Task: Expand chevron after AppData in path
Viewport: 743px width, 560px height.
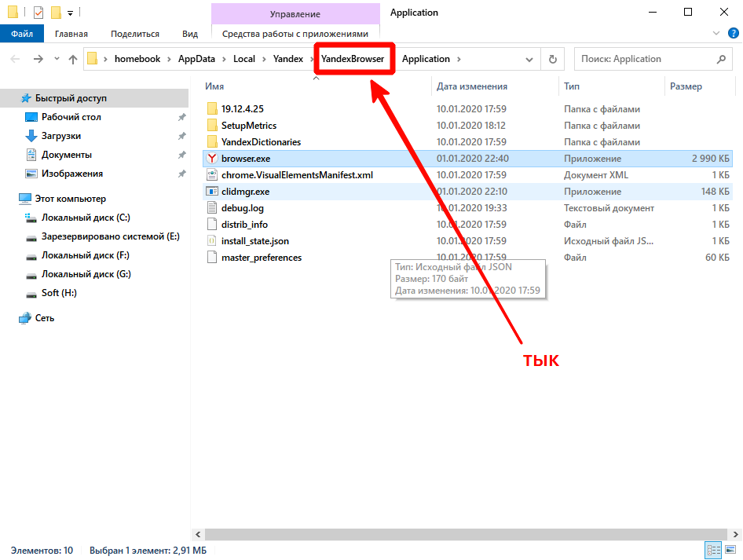Action: click(224, 59)
